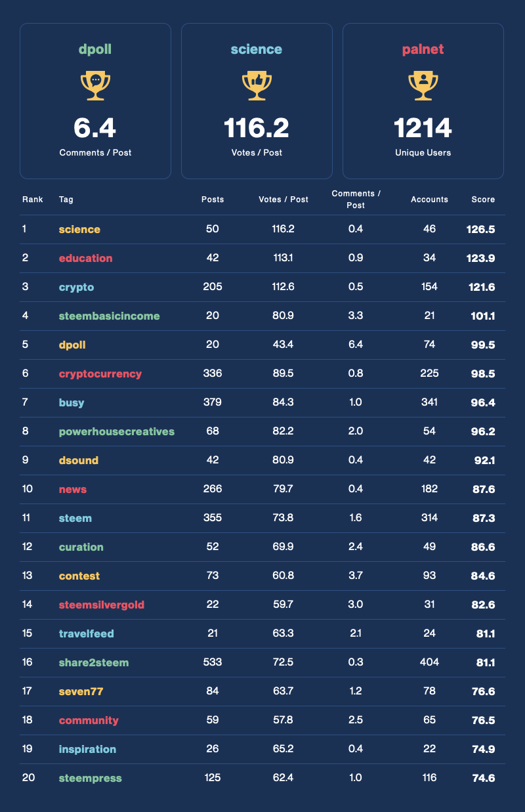This screenshot has height=812, width=525.
Task: Select the Rank column header
Action: pyautogui.click(x=33, y=199)
